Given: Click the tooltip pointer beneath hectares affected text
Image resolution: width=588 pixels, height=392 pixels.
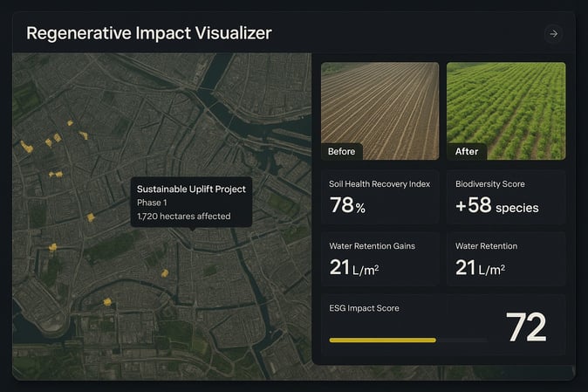Looking at the screenshot, I should tap(192, 229).
